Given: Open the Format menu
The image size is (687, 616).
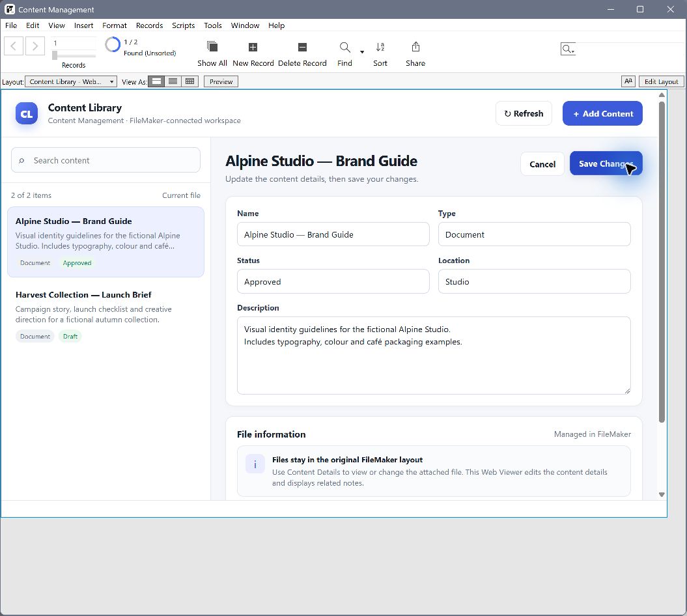Looking at the screenshot, I should coord(115,25).
